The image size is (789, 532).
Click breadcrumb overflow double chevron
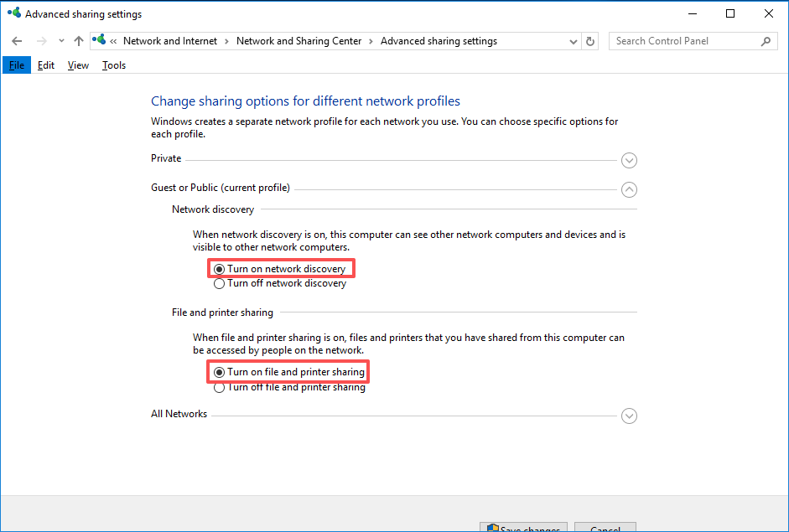click(113, 42)
